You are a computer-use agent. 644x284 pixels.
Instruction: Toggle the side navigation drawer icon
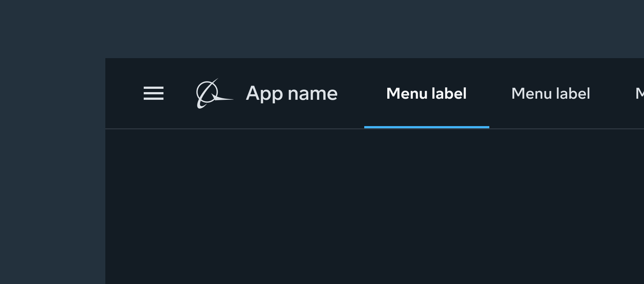(x=154, y=93)
